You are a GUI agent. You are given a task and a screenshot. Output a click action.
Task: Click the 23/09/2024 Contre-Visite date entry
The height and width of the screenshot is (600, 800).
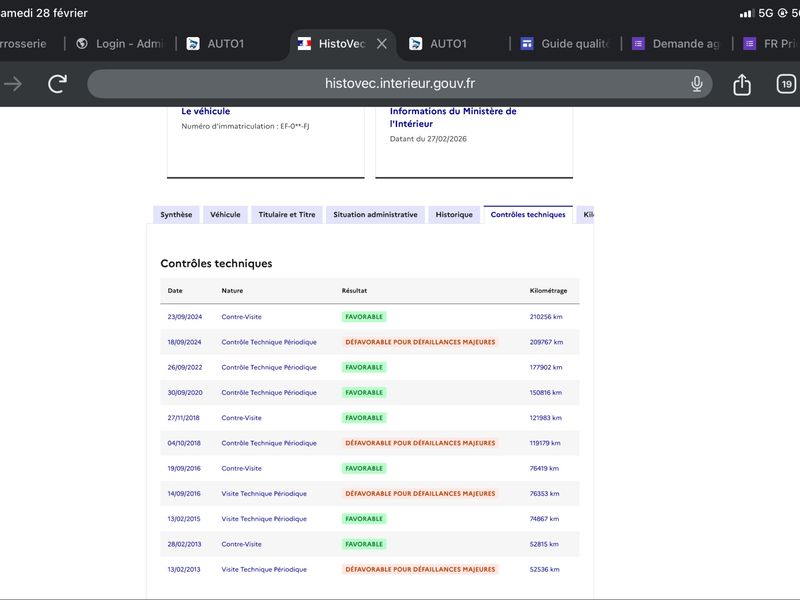coord(185,317)
